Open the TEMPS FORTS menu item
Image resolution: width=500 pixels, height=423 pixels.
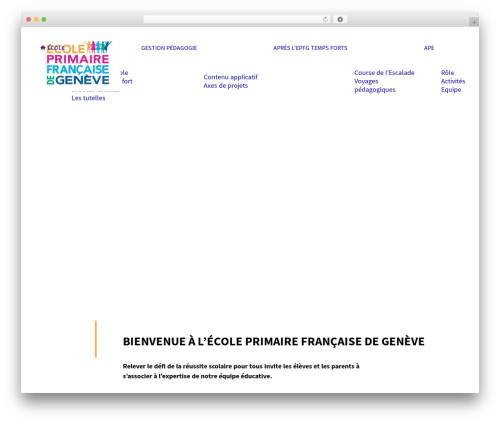tap(329, 48)
